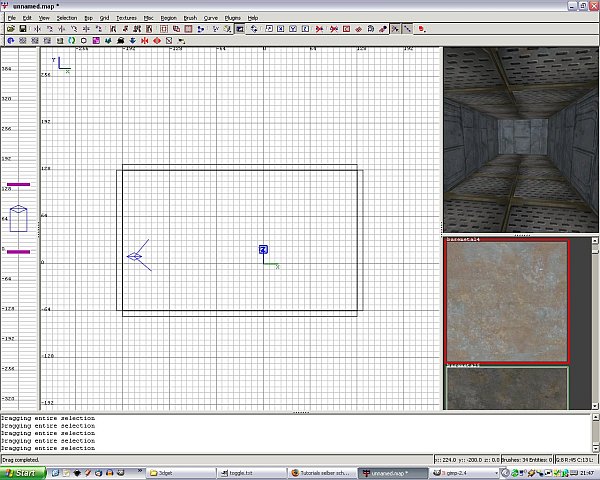Click the Windows Start button

19,472
